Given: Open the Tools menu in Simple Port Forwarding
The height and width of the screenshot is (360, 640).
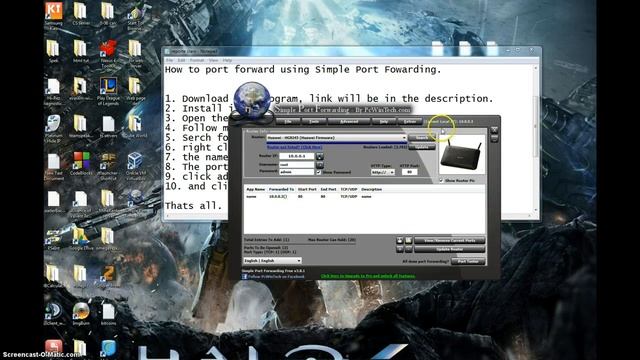Looking at the screenshot, I should tap(314, 121).
